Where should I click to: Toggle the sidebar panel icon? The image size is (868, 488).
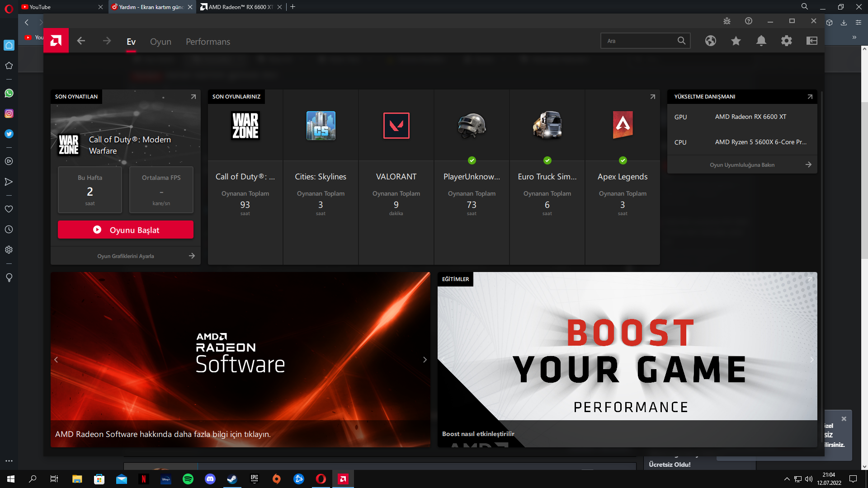coord(811,41)
